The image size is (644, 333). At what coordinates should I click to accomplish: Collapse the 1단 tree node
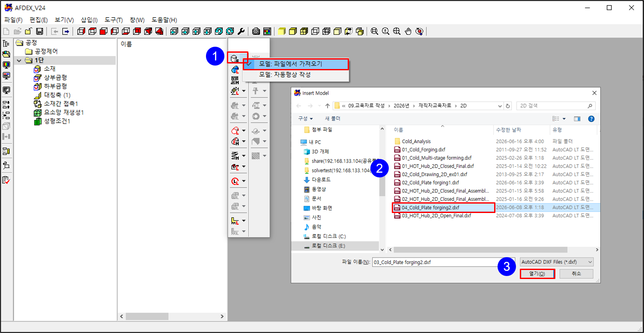pos(19,60)
